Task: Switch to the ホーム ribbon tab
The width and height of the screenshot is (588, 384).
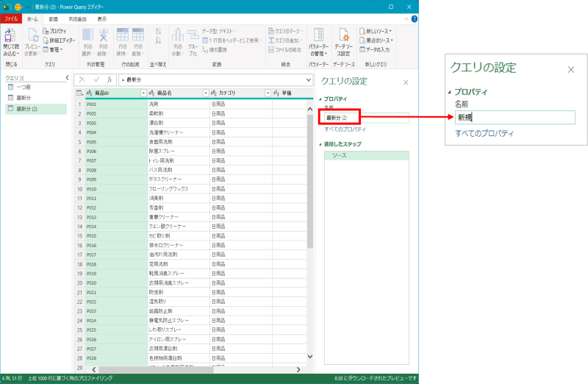Action: tap(32, 19)
